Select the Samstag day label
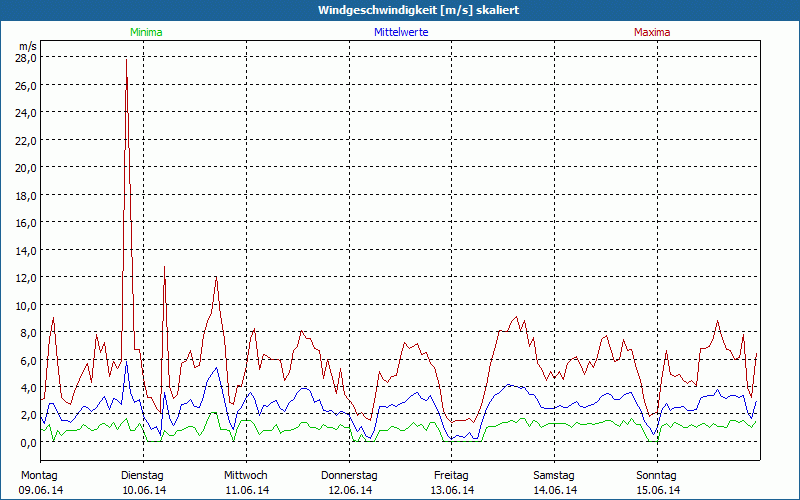The height and width of the screenshot is (500, 800). tap(554, 475)
